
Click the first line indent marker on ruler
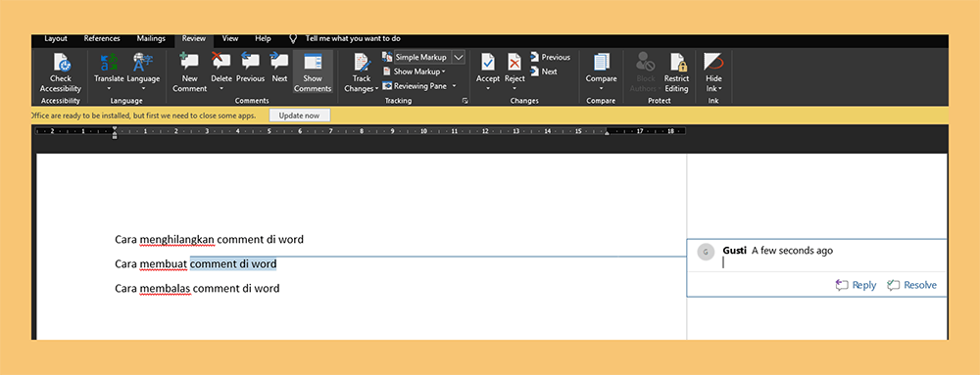[x=115, y=129]
